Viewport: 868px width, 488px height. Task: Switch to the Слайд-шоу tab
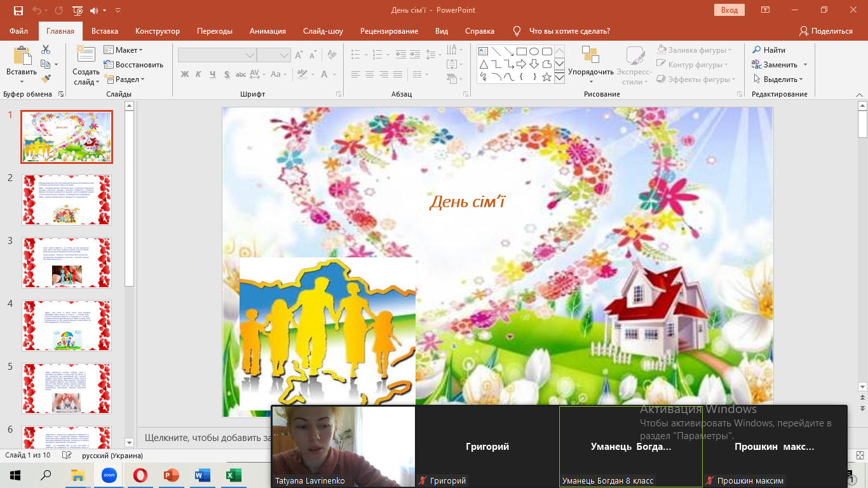click(323, 30)
